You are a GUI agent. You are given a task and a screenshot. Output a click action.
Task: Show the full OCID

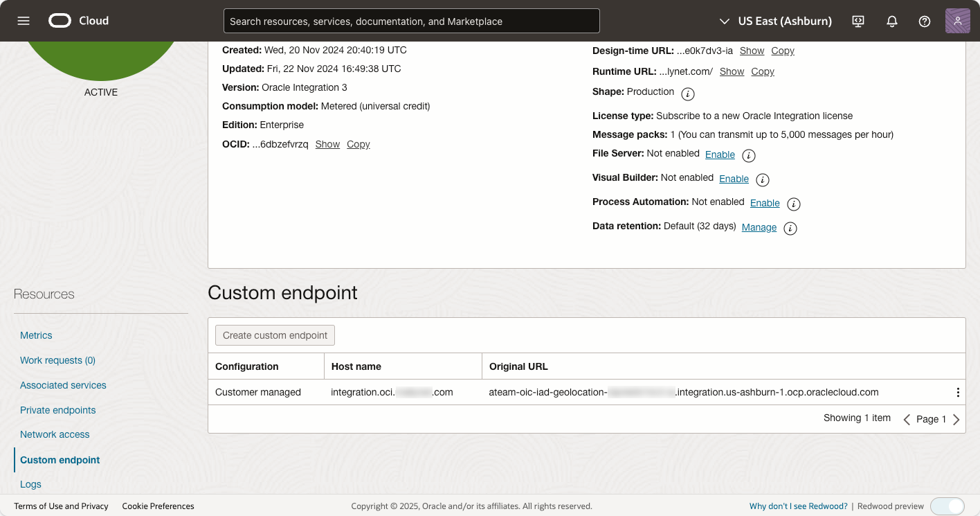tap(327, 144)
